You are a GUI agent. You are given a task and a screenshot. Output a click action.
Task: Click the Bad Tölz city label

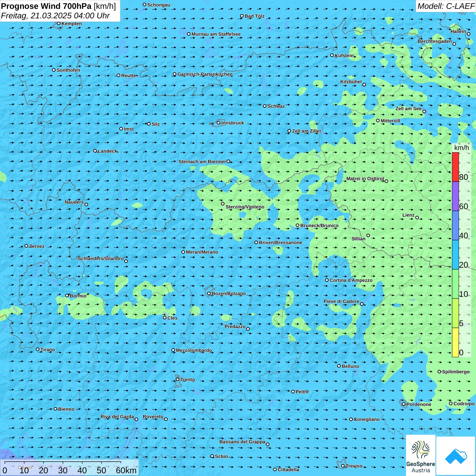[254, 16]
